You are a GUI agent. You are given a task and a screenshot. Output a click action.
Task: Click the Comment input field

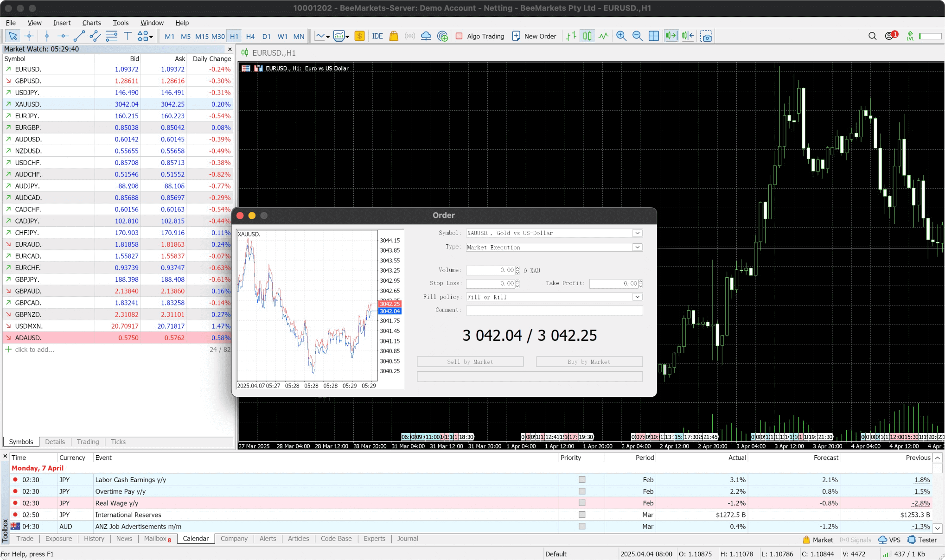point(554,310)
